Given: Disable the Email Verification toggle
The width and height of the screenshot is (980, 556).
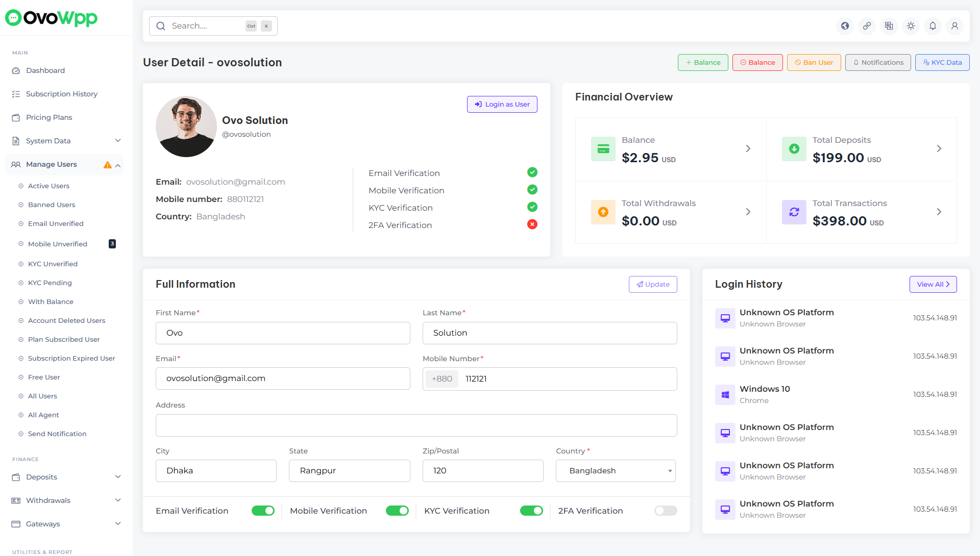Looking at the screenshot, I should coord(263,511).
